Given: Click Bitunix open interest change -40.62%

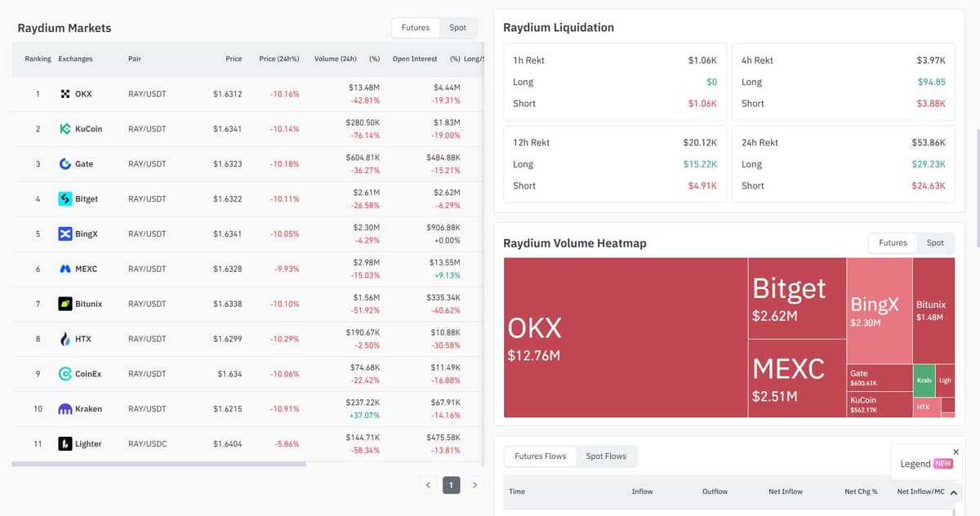Looking at the screenshot, I should point(446,310).
